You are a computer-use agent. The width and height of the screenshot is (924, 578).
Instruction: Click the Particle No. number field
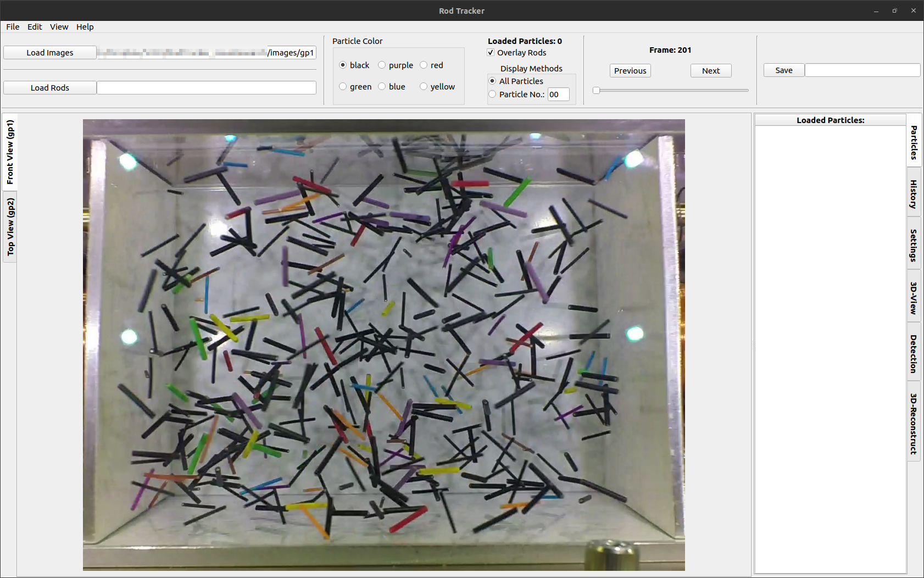pos(558,95)
